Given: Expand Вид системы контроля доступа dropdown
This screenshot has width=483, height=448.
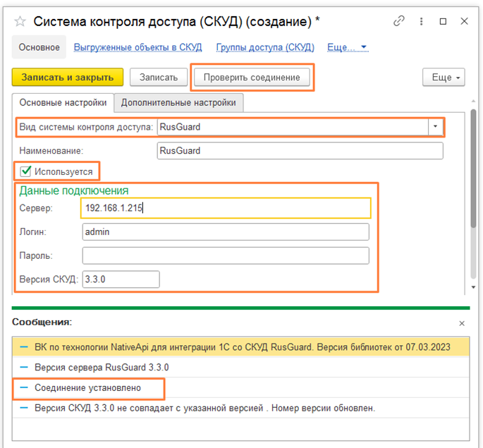Looking at the screenshot, I should pyautogui.click(x=436, y=128).
